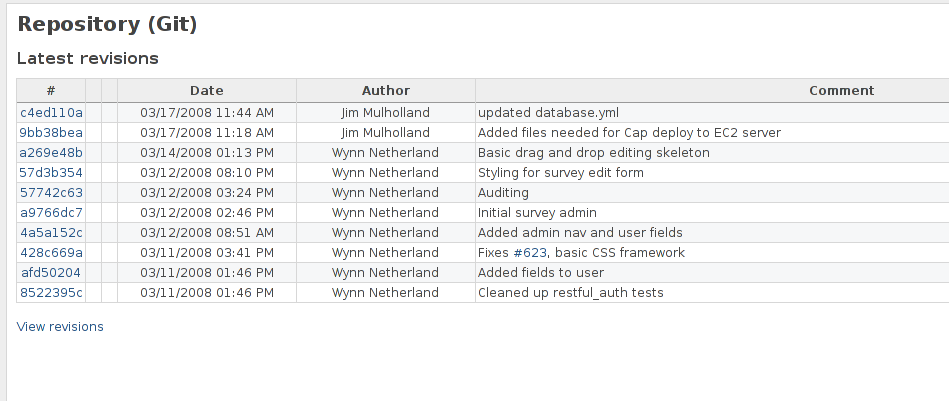The image size is (949, 401).
Task: Click Jim Mulholland in the first row
Action: [x=386, y=112]
